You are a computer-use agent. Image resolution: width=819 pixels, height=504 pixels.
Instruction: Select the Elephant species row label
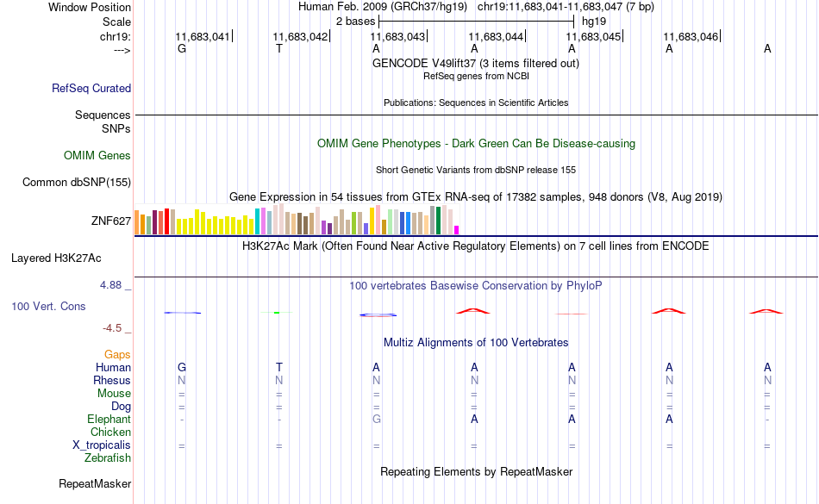(109, 419)
